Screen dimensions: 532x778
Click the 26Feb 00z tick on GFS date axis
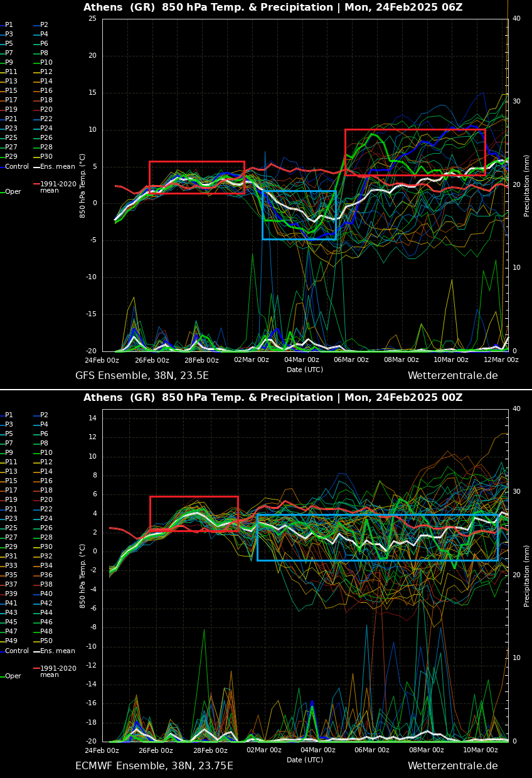[152, 360]
